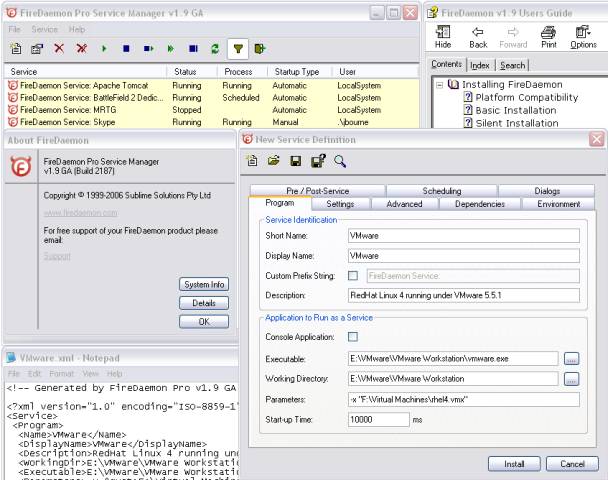
Task: Click the Support email link
Action: click(57, 256)
